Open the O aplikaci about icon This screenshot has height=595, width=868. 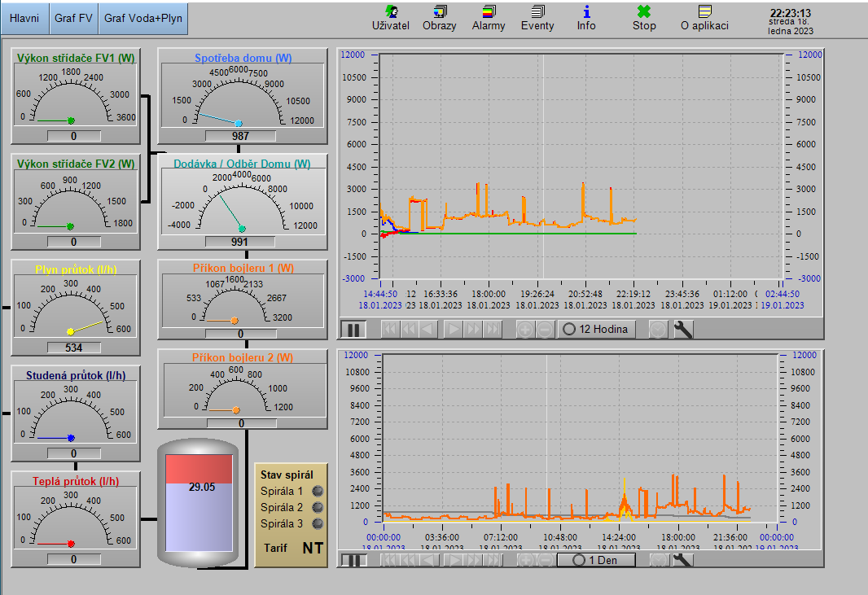pos(704,17)
